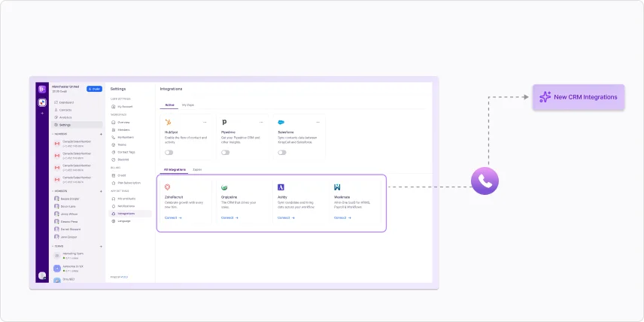The image size is (644, 322).
Task: Add a new member with Members plus icon
Action: [x=101, y=191]
